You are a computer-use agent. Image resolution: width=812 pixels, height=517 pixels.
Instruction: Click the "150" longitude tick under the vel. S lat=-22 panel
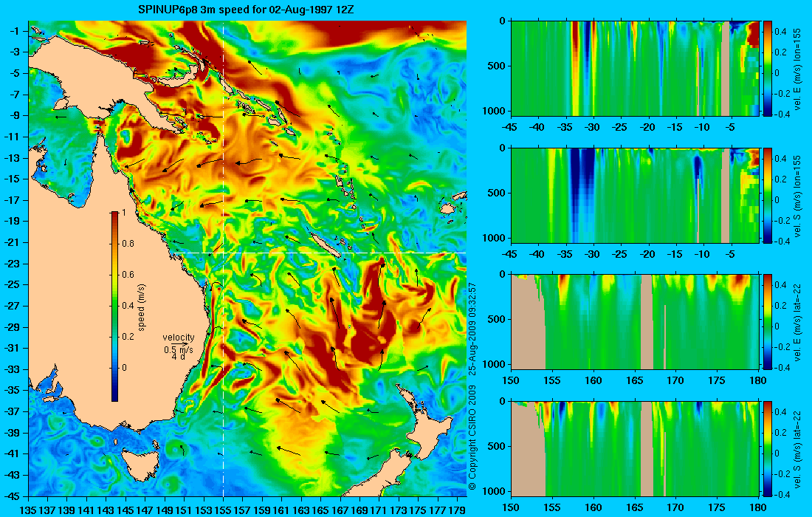(x=511, y=507)
